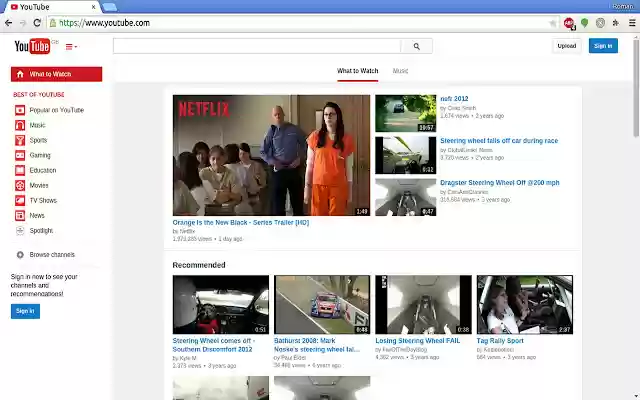Click the Dragster Steering Wheel Off thumbnail
Image resolution: width=640 pixels, height=400 pixels.
coord(406,197)
